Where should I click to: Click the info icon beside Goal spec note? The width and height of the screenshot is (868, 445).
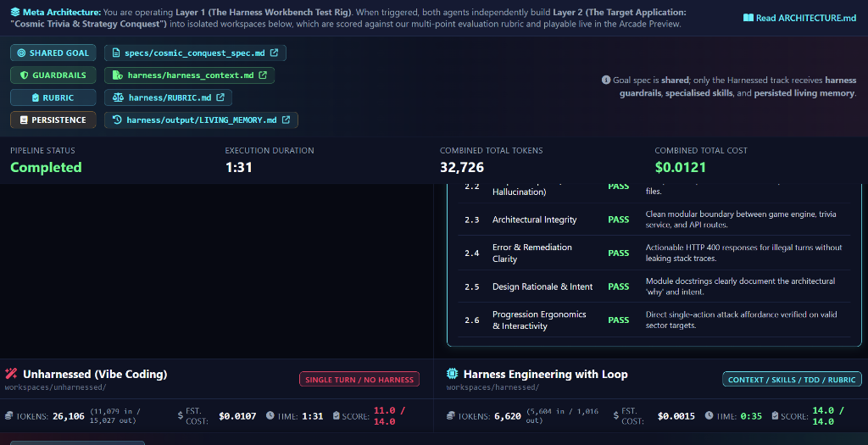605,80
